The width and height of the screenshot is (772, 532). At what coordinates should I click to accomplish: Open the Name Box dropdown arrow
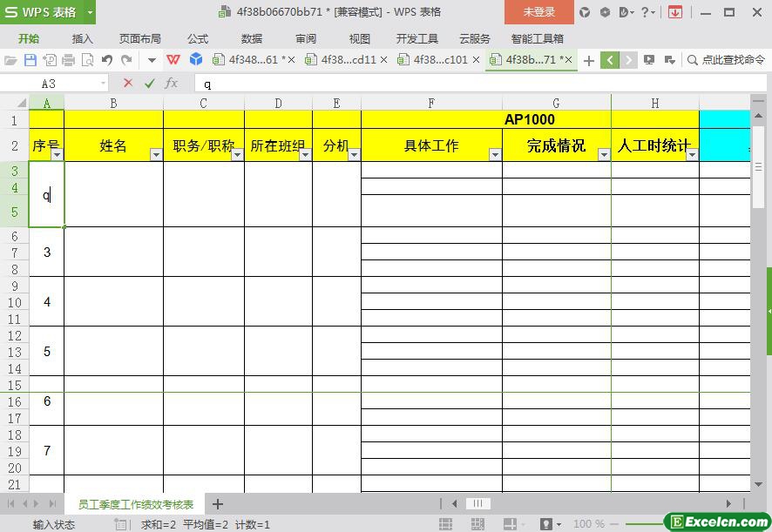click(104, 84)
